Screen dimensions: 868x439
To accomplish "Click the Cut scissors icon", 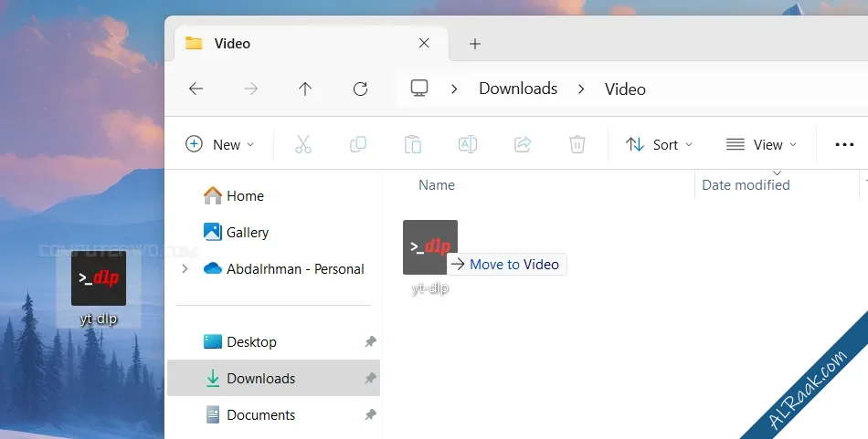I will pos(302,144).
